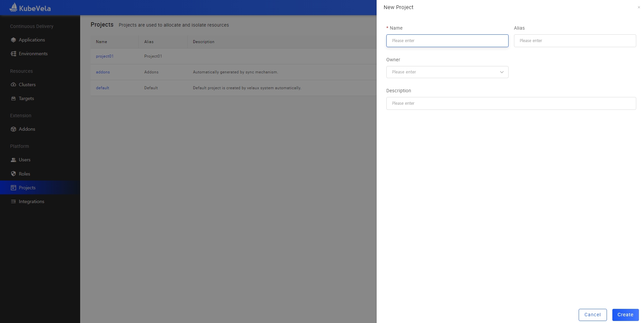644x323 pixels.
Task: Click the Users icon in sidebar
Action: point(13,160)
